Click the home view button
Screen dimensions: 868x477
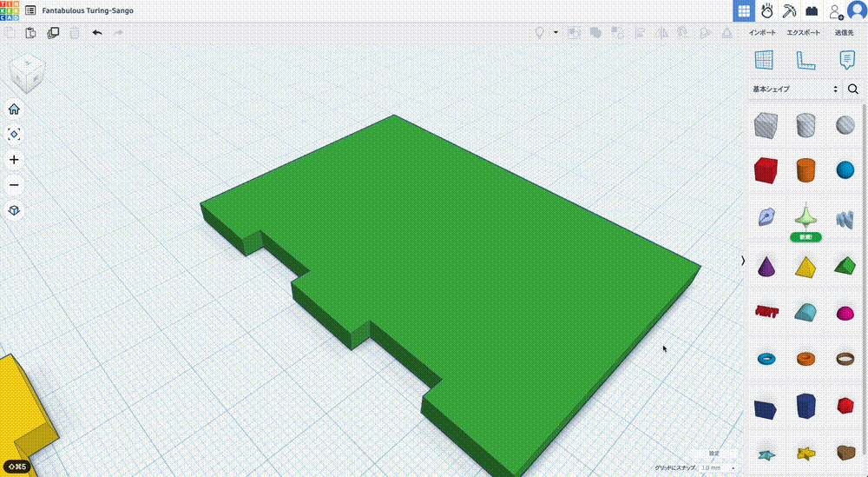coord(14,109)
